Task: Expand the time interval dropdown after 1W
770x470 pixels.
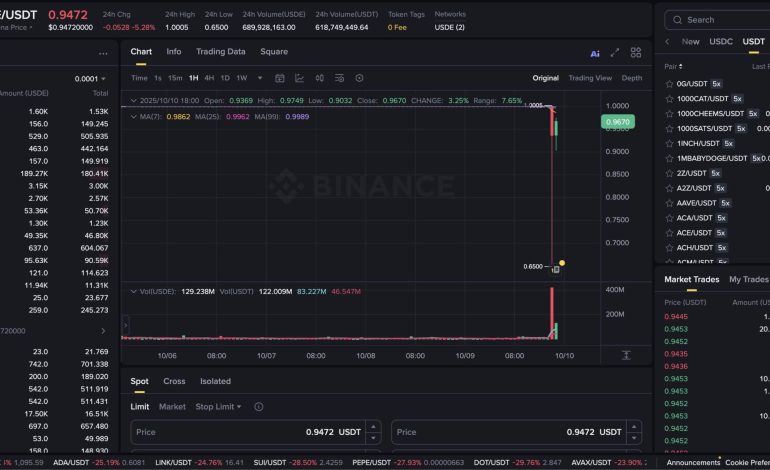Action: (x=260, y=78)
